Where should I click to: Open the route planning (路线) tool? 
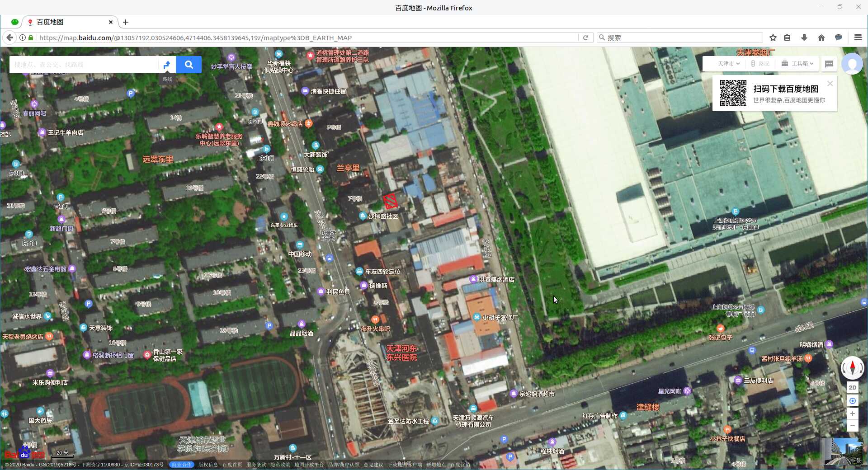click(x=167, y=65)
